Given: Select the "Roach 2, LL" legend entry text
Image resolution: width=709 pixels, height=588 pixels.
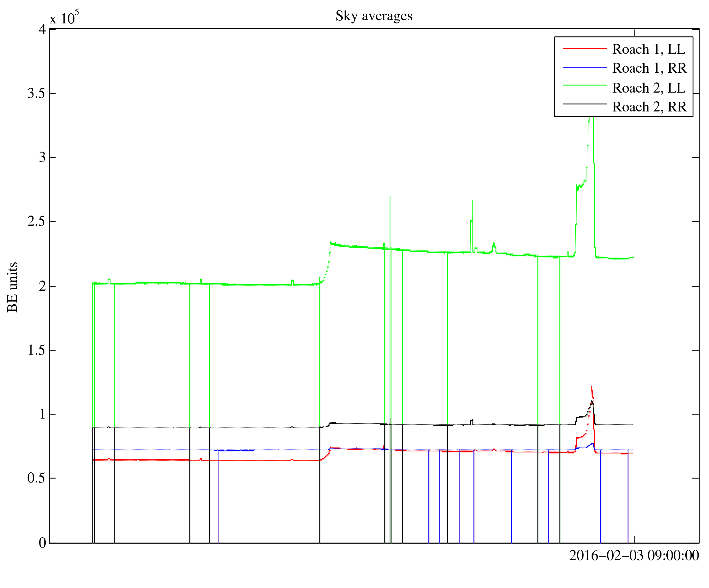Looking at the screenshot, I should click(x=649, y=88).
